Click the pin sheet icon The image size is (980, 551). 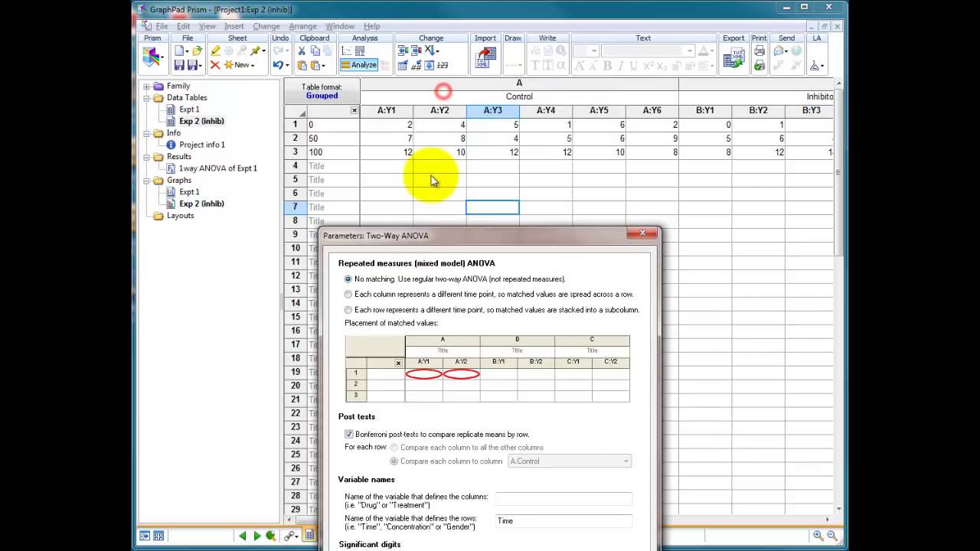click(256, 51)
